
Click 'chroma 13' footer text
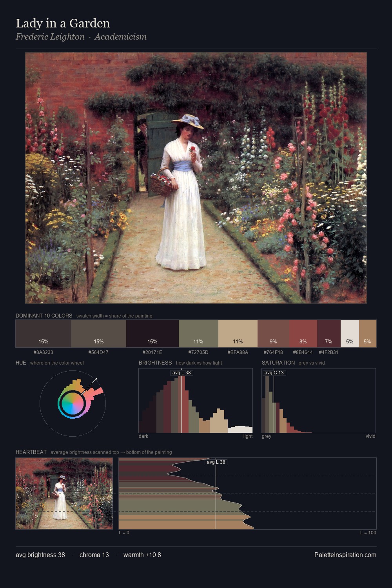point(94,555)
